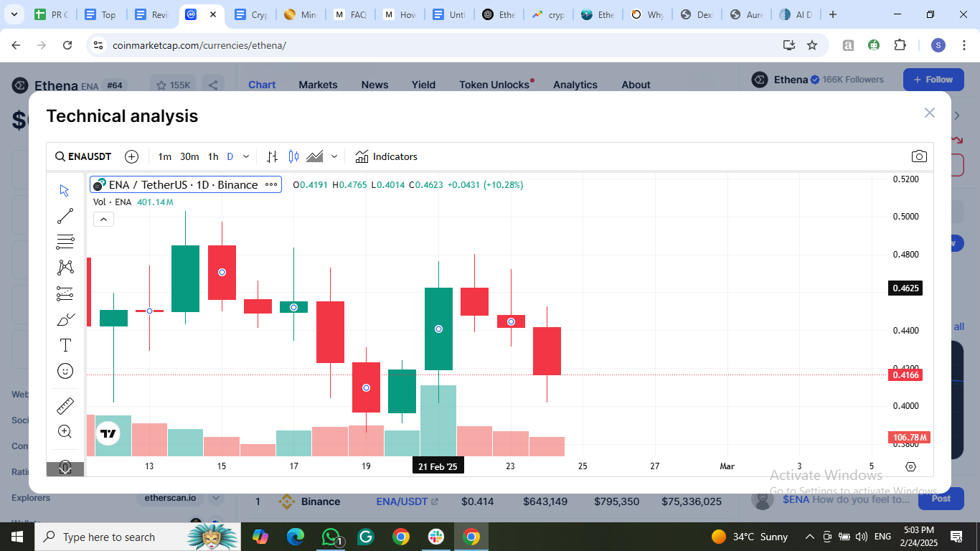Switch chart style to bars
980x551 pixels.
[272, 156]
